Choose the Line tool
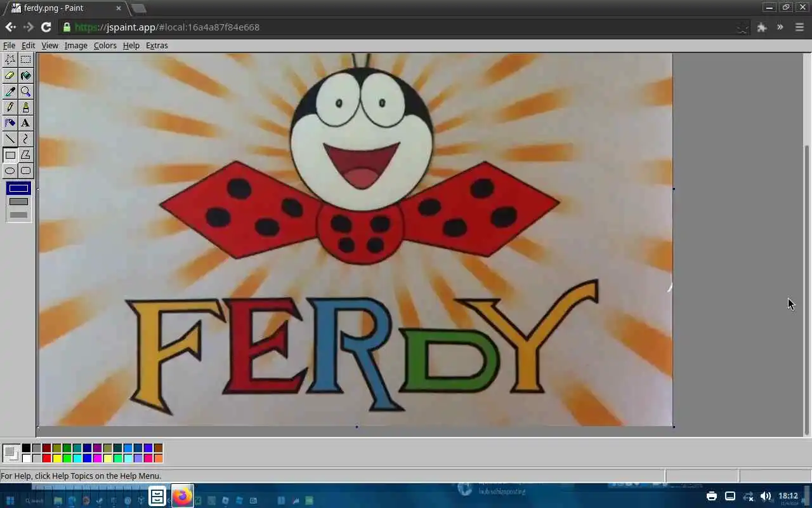Viewport: 812px width, 508px height. [x=10, y=139]
